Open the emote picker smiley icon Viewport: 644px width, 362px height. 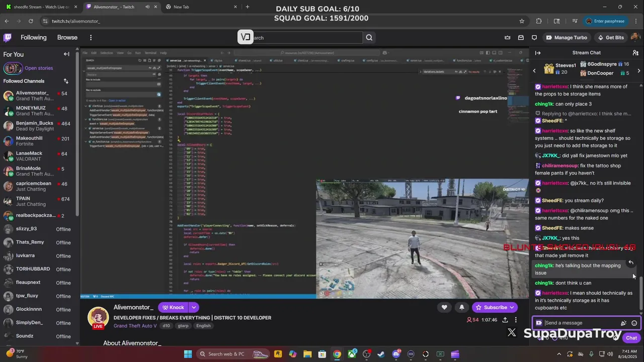click(x=634, y=323)
